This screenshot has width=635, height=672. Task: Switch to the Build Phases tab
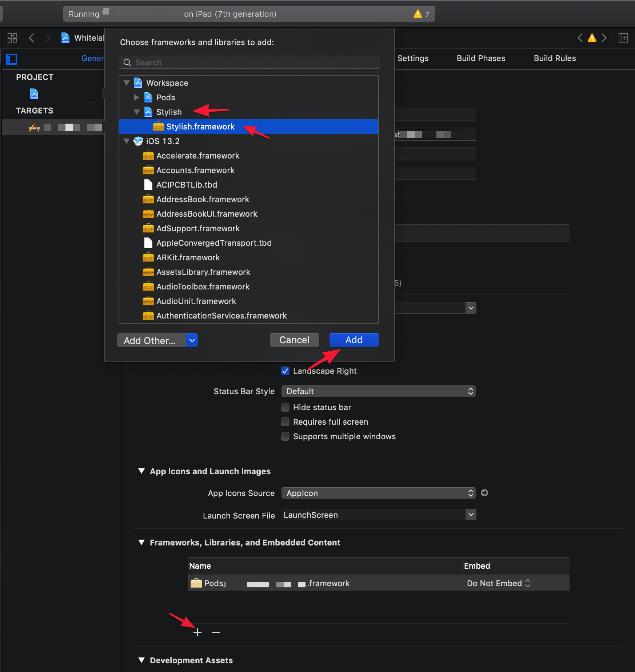[x=481, y=58]
